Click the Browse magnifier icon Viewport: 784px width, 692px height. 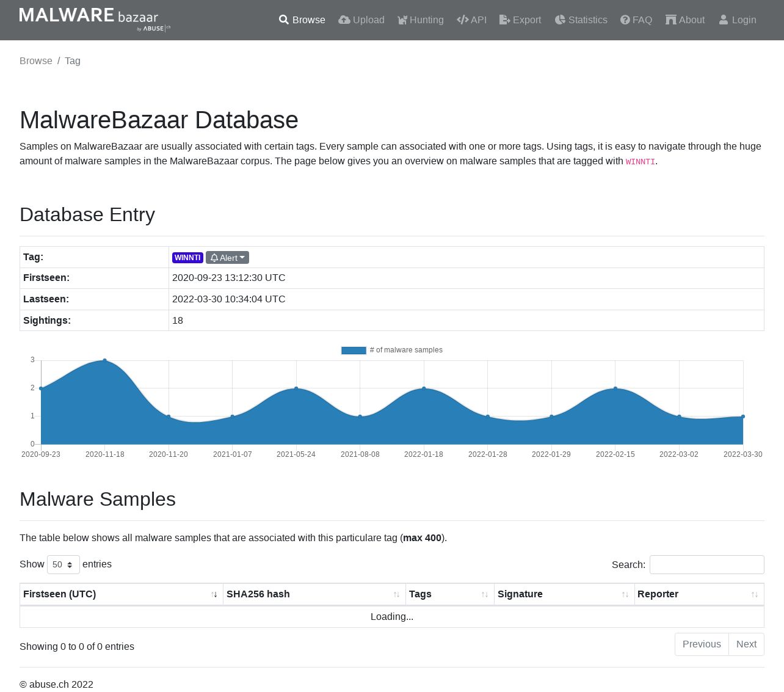coord(284,20)
